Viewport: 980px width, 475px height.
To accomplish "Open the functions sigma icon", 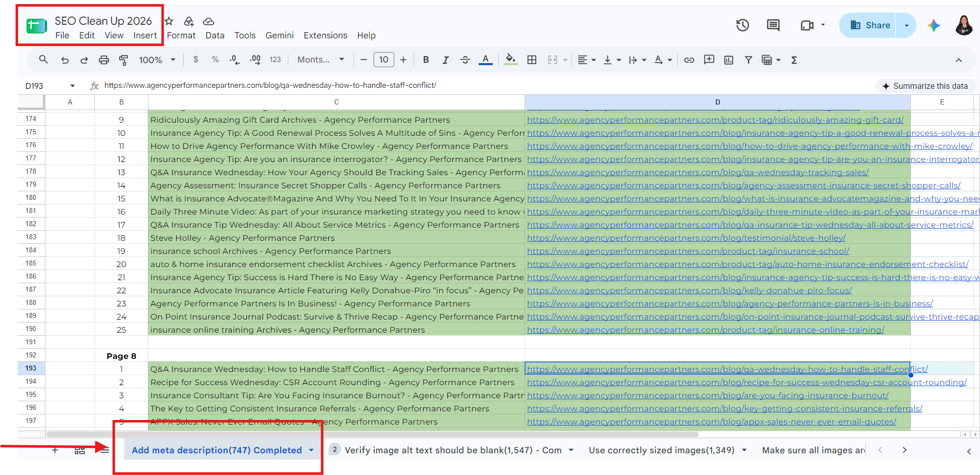I will tap(794, 60).
